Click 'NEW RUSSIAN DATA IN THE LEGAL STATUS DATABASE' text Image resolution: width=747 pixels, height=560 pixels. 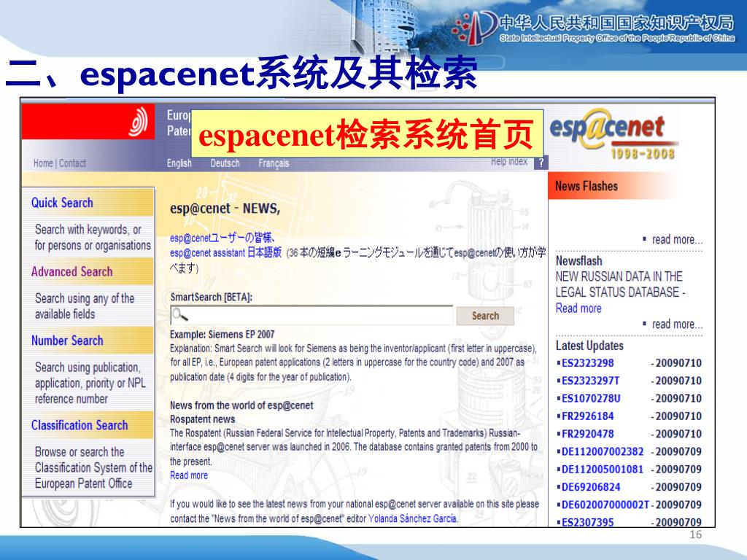coord(620,284)
